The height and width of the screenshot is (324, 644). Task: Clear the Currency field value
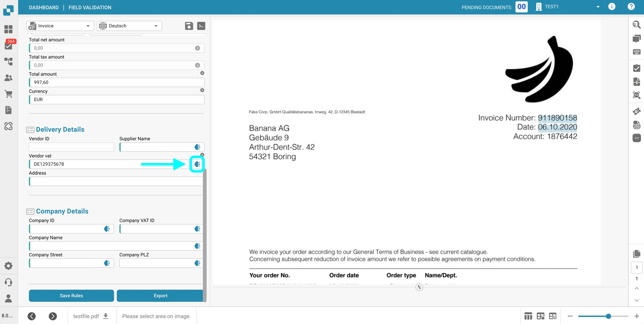point(202,90)
